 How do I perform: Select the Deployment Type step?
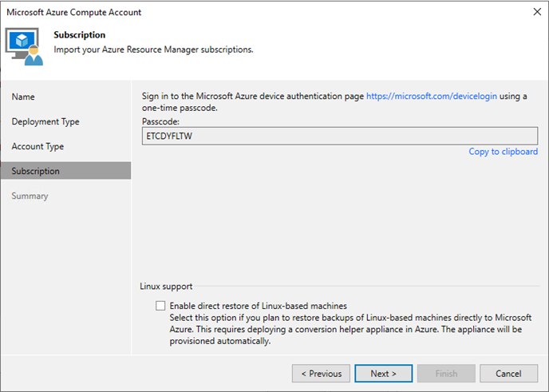tap(45, 121)
